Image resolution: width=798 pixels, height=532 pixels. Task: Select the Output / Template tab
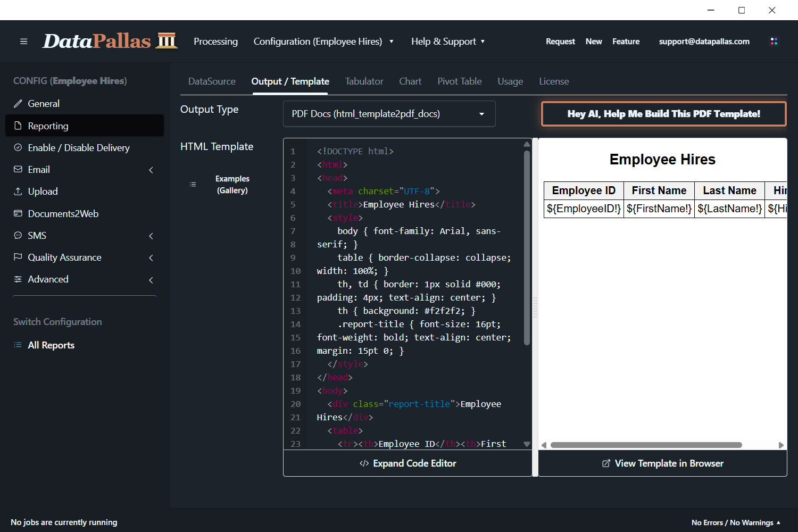click(290, 81)
